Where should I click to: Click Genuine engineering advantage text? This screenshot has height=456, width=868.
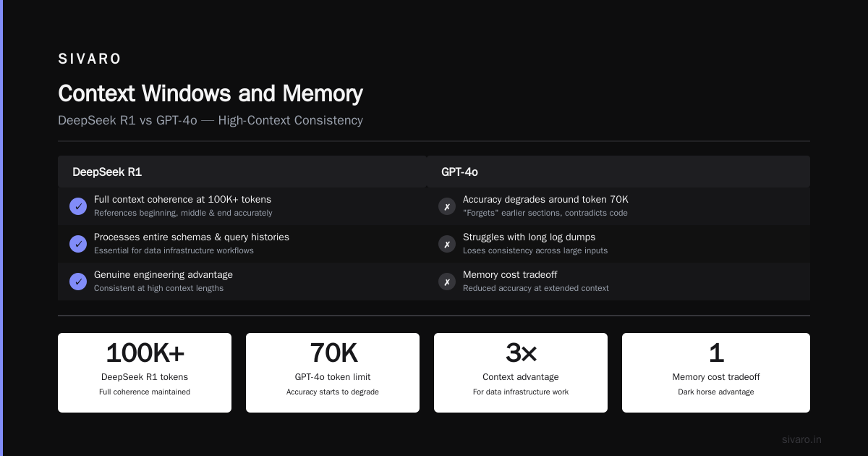click(x=163, y=274)
